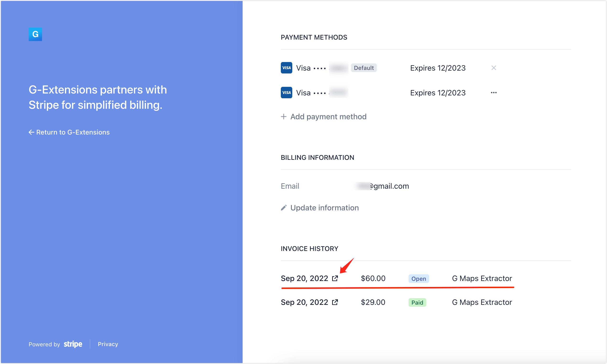This screenshot has width=607, height=364.
Task: Open more options for second Visa card
Action: click(494, 93)
